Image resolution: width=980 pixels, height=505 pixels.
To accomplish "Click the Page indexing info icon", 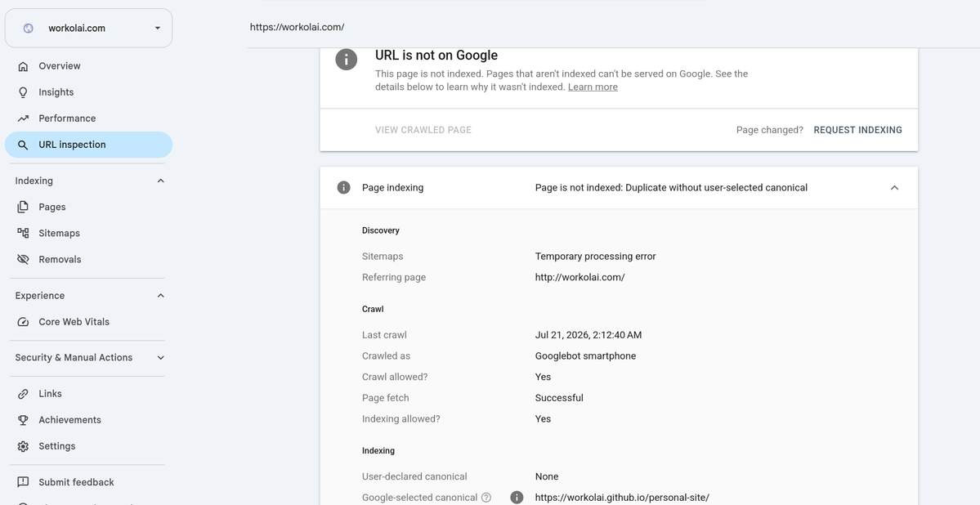I will click(x=344, y=187).
